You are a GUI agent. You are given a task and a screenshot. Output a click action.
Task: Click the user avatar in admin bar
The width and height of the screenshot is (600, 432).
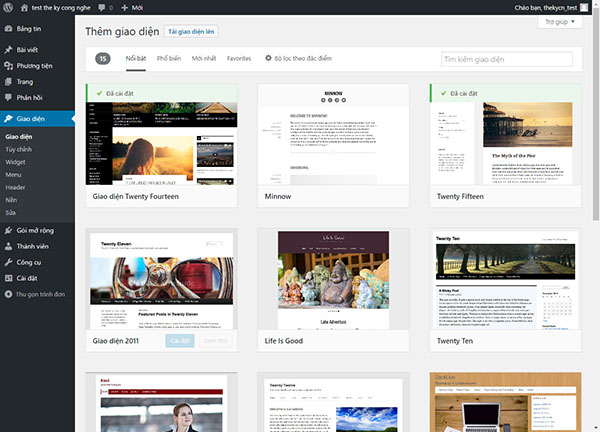[x=584, y=8]
